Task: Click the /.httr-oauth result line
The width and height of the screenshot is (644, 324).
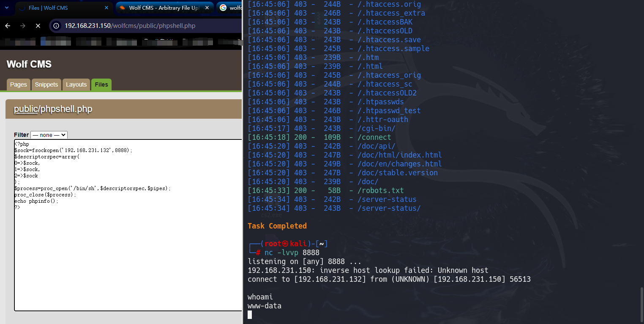Action: tap(328, 120)
